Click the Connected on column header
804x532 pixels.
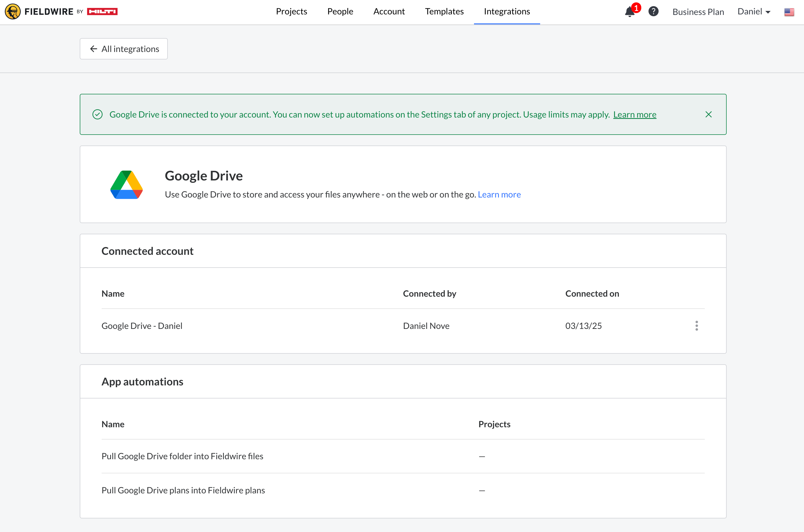(x=592, y=293)
